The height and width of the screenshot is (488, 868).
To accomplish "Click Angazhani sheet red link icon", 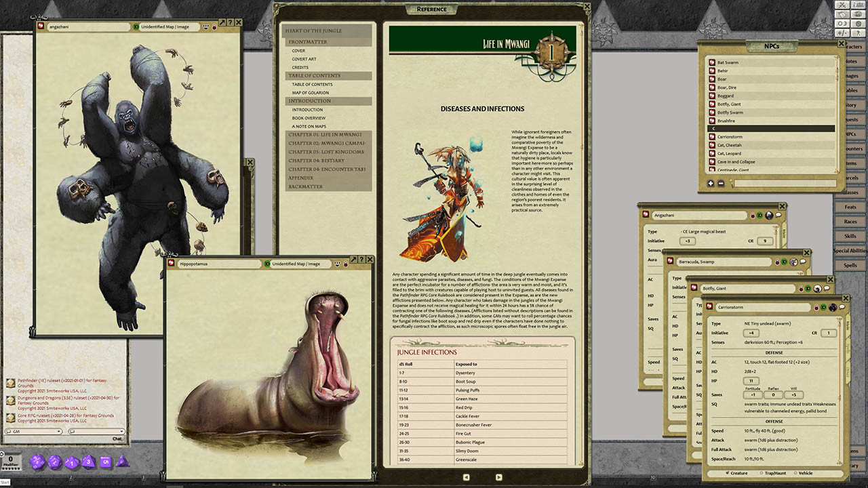I will tap(647, 215).
